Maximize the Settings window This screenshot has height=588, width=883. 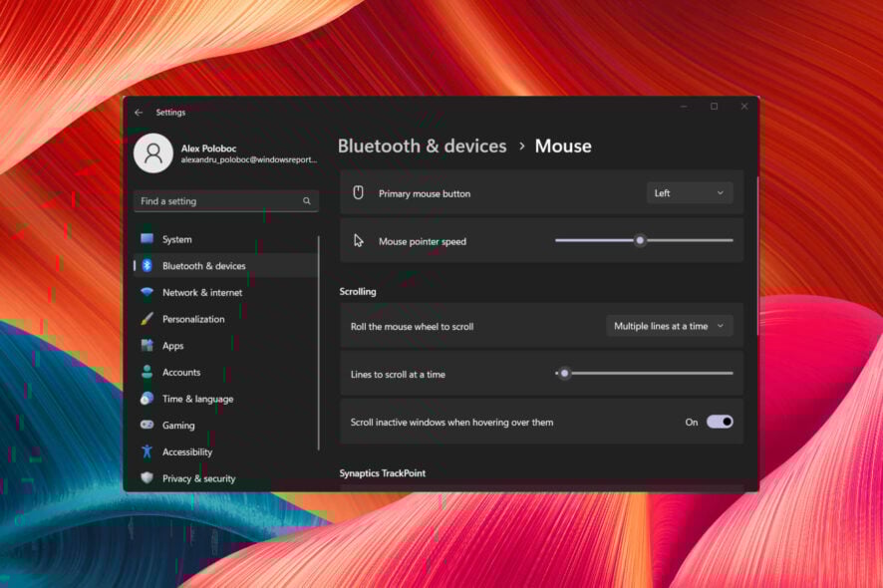tap(714, 107)
